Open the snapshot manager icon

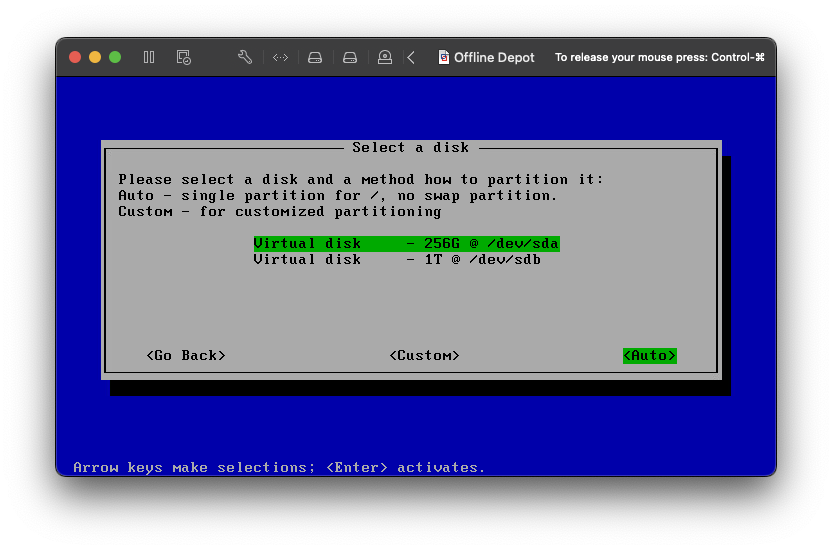click(x=183, y=57)
